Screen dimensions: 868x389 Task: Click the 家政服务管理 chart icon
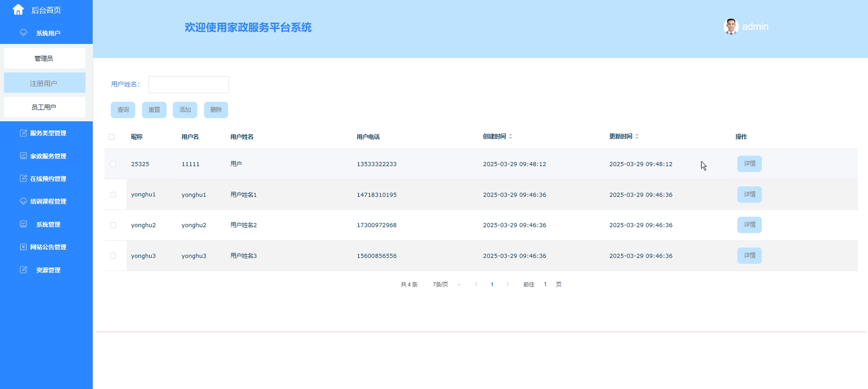tap(23, 156)
